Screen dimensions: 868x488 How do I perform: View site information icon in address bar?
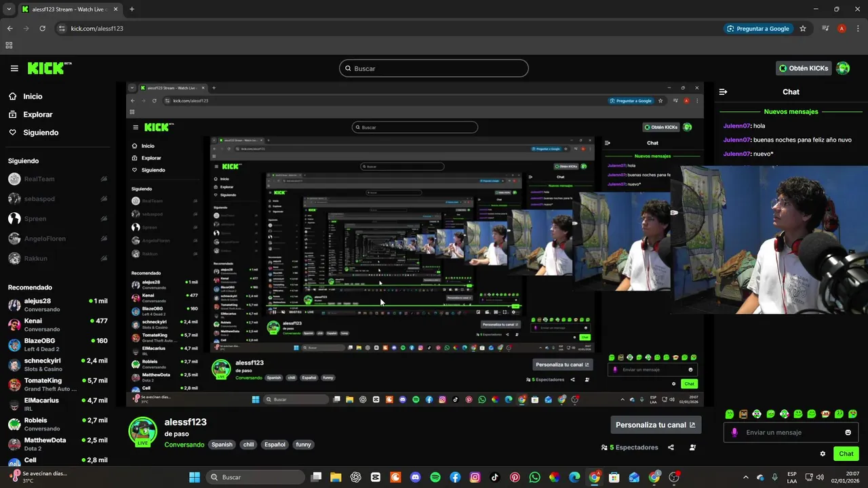[x=62, y=28]
